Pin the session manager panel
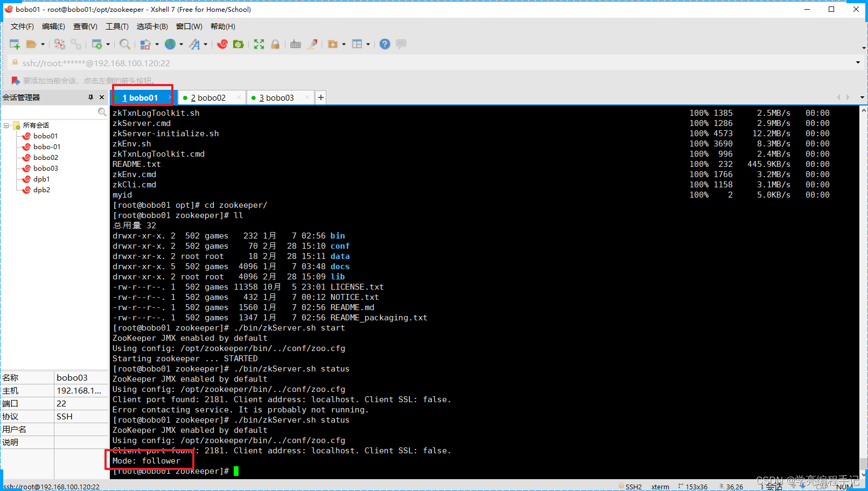Viewport: 868px width, 491px height. pyautogui.click(x=90, y=97)
